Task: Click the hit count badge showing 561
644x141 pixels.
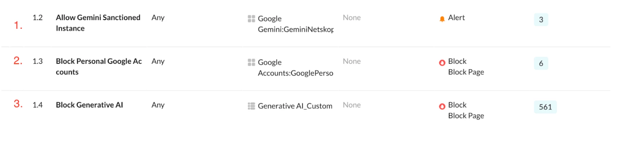Action: coord(545,107)
